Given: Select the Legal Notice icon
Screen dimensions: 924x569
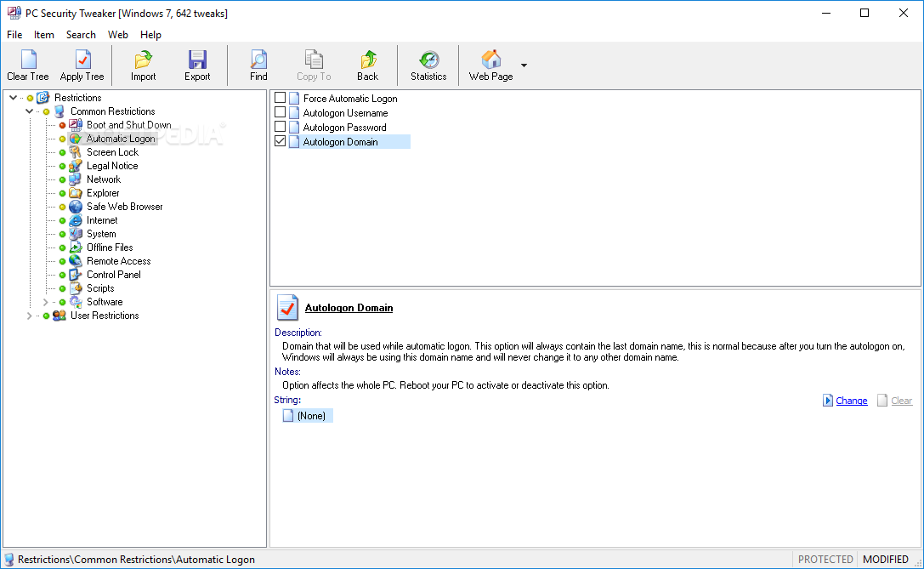Looking at the screenshot, I should 76,166.
